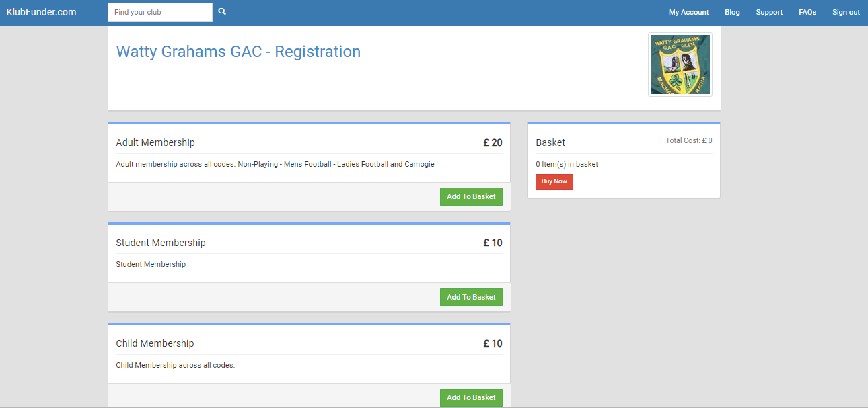Select the Adult Membership heading

pyautogui.click(x=155, y=142)
